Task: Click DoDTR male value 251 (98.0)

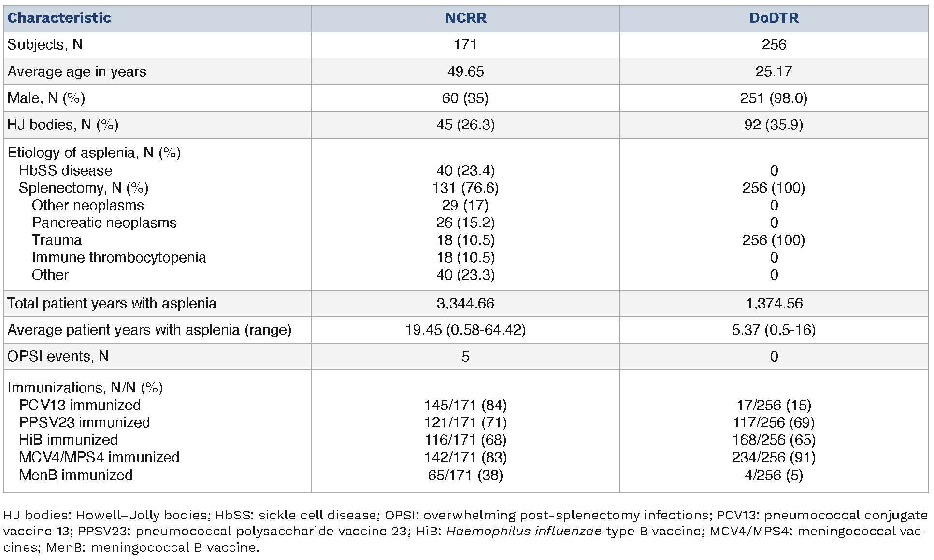Action: (x=774, y=98)
